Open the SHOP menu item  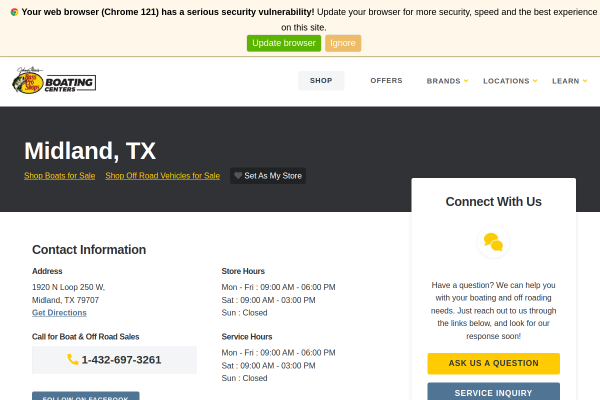click(321, 81)
